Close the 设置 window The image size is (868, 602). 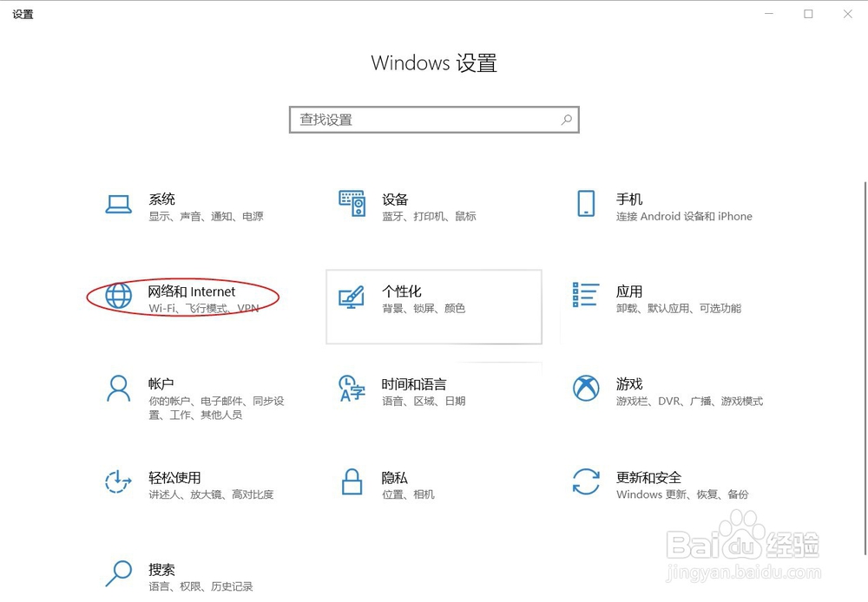coord(847,14)
